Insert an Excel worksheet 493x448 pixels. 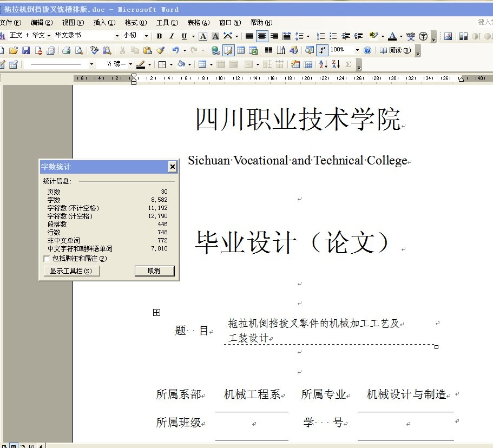[x=253, y=50]
